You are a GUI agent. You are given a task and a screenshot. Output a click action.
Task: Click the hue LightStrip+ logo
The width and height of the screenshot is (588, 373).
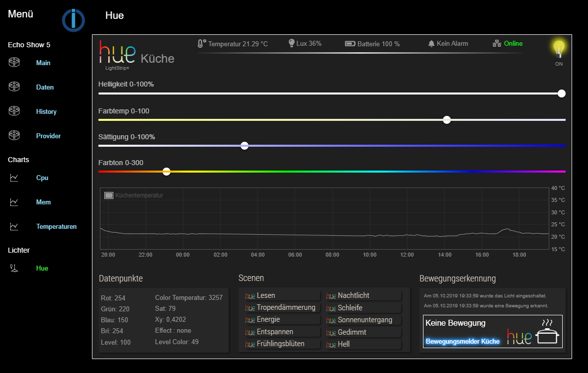tap(118, 55)
